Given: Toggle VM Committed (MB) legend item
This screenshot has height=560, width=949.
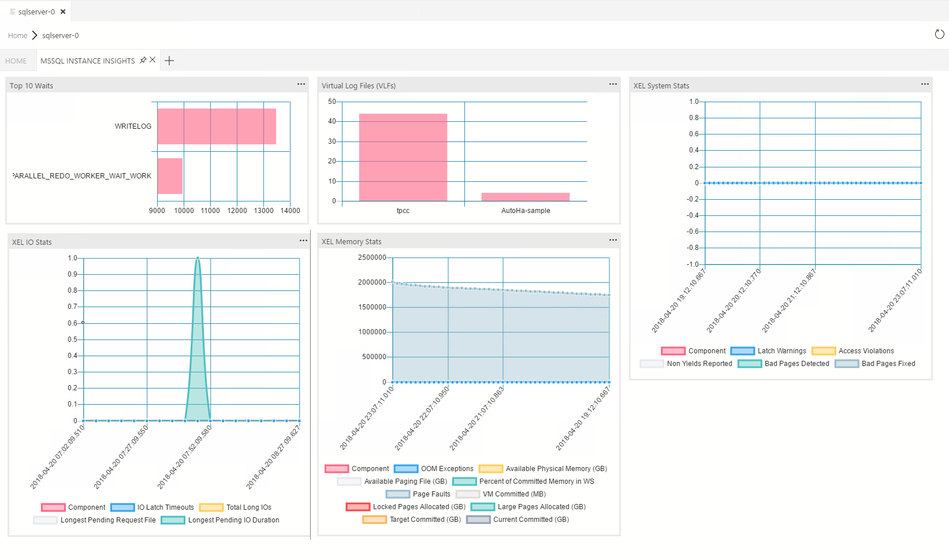Looking at the screenshot, I should click(x=501, y=494).
